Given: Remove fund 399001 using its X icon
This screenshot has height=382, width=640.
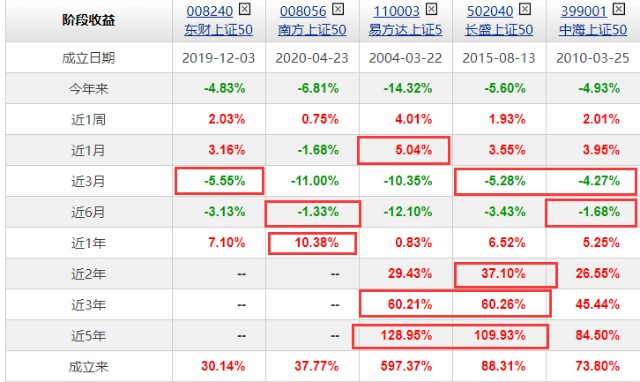Looking at the screenshot, I should click(619, 9).
